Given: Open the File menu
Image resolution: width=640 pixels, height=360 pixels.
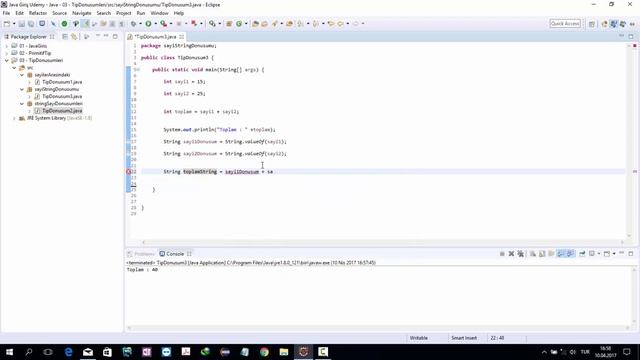Looking at the screenshot, I should [x=6, y=13].
